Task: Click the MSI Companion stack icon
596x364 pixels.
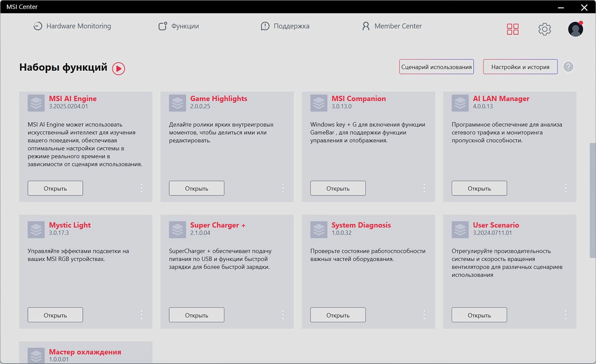Action: pos(319,103)
